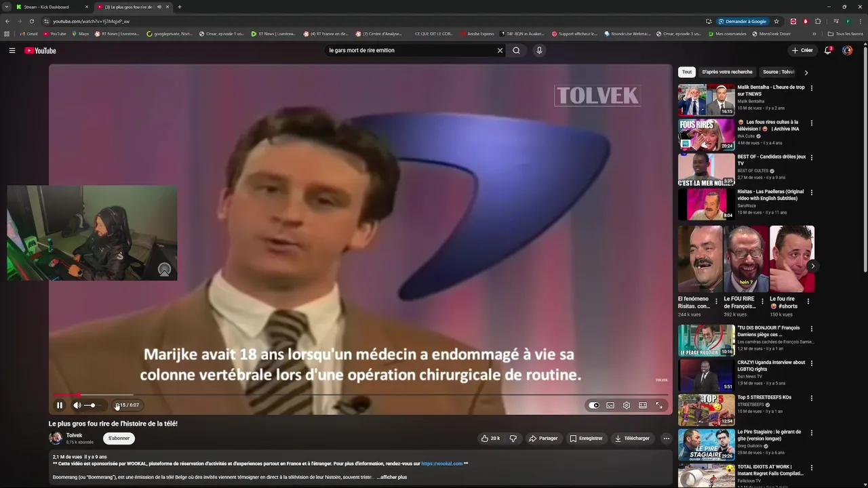
Task: Reload the page
Action: pyautogui.click(x=31, y=21)
